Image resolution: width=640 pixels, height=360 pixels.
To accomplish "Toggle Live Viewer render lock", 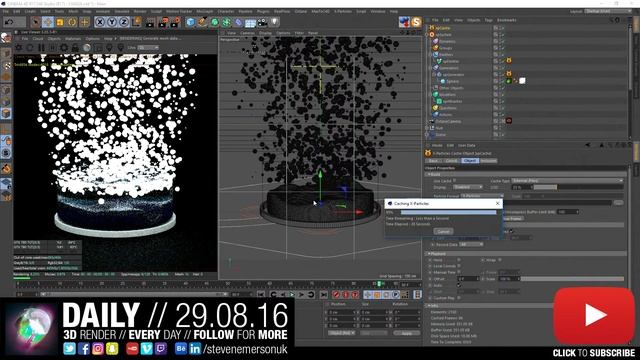I will click(75, 48).
